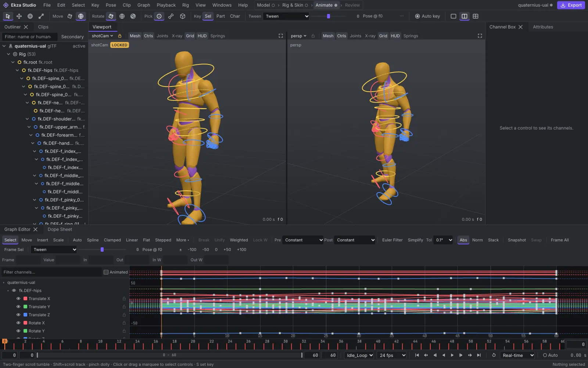The height and width of the screenshot is (368, 588).
Task: Open the Rig menu
Action: point(186,5)
